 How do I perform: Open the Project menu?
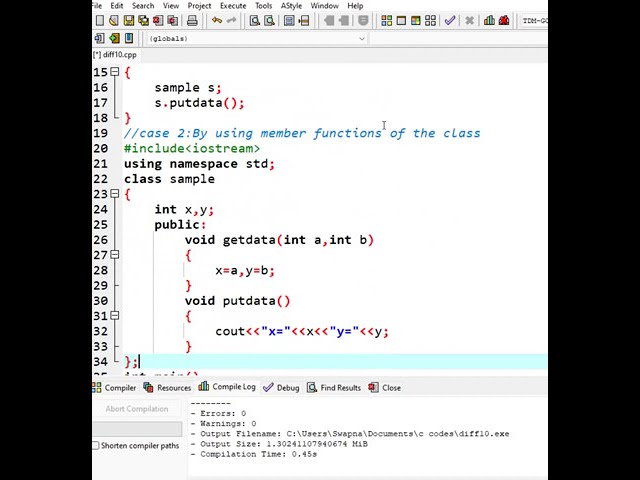(199, 6)
